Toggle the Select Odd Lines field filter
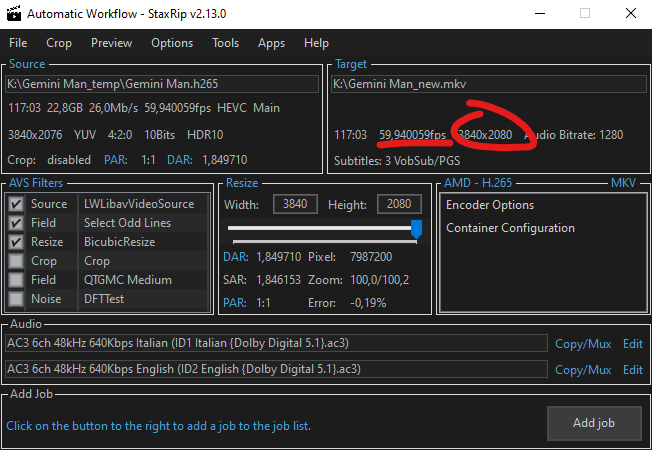This screenshot has height=450, width=652. pos(16,223)
